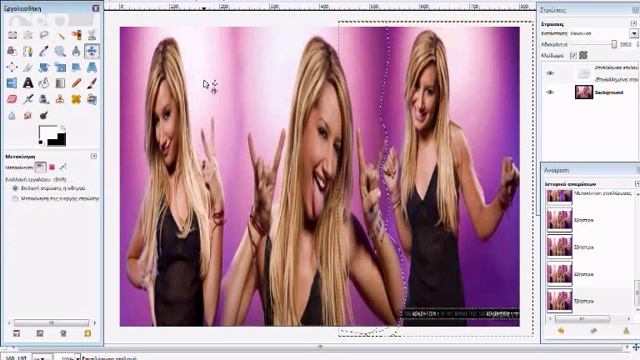This screenshot has width=640, height=360.
Task: Toggle visibility of the Background layer
Action: [x=550, y=92]
